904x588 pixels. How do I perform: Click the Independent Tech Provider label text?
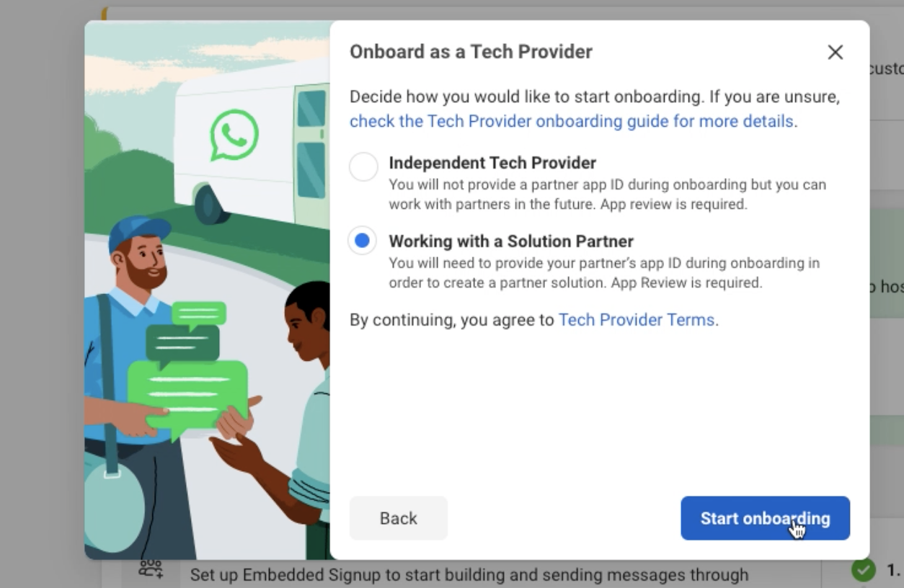coord(492,163)
